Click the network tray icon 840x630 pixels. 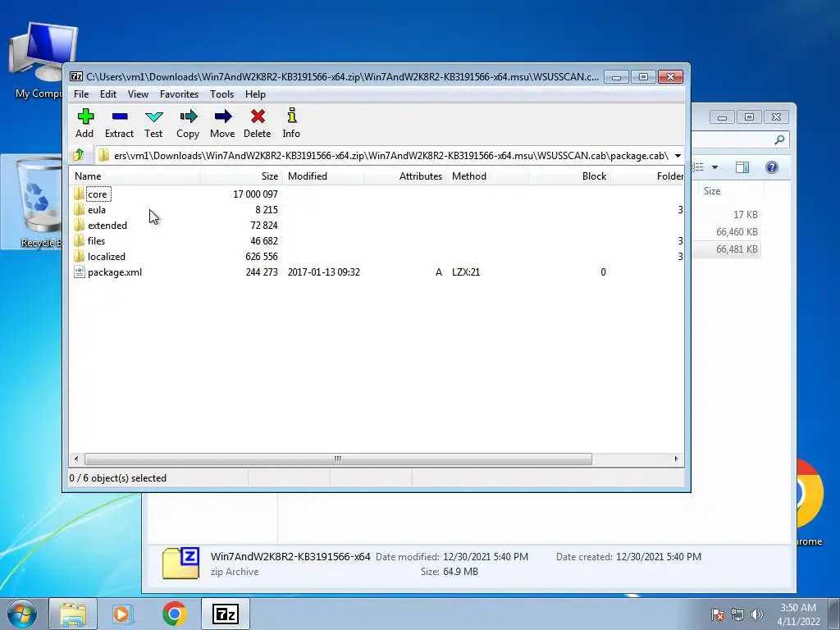point(737,614)
